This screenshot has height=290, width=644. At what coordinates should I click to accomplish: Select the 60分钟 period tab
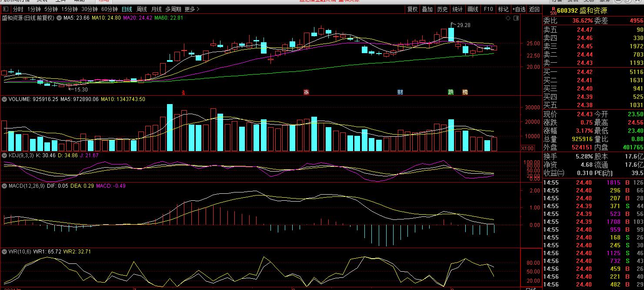pyautogui.click(x=109, y=9)
